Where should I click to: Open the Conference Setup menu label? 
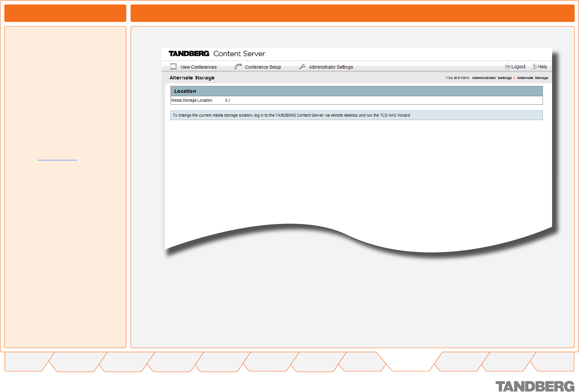point(263,67)
